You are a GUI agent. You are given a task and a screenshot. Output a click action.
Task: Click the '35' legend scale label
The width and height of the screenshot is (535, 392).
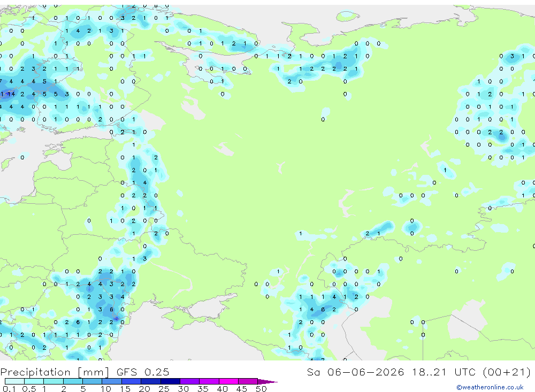tap(203, 389)
